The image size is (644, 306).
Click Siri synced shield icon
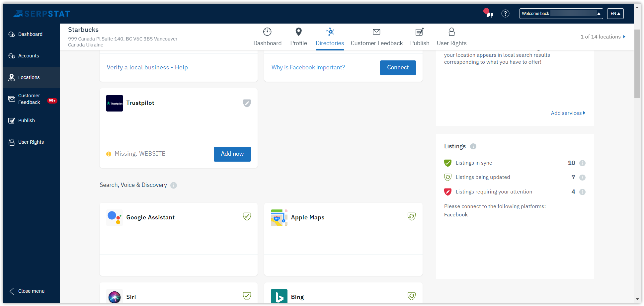click(247, 296)
